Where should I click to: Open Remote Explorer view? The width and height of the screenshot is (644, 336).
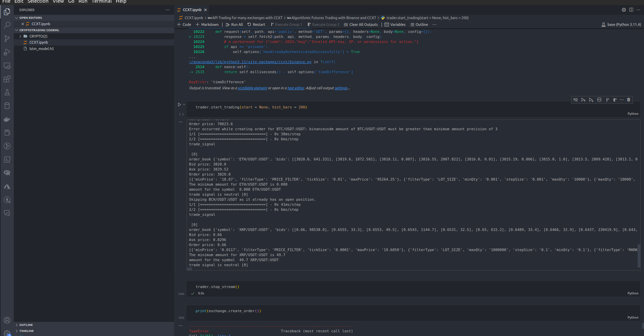[7, 65]
